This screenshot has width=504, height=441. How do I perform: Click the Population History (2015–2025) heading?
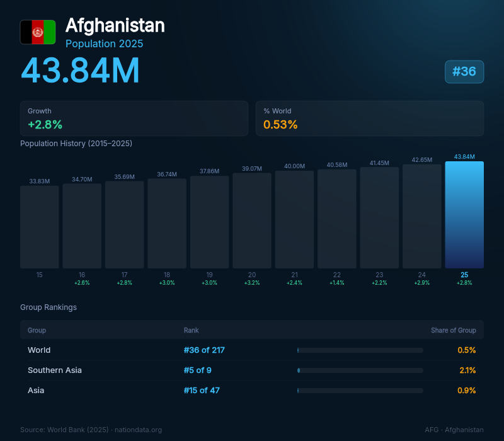[x=76, y=144]
